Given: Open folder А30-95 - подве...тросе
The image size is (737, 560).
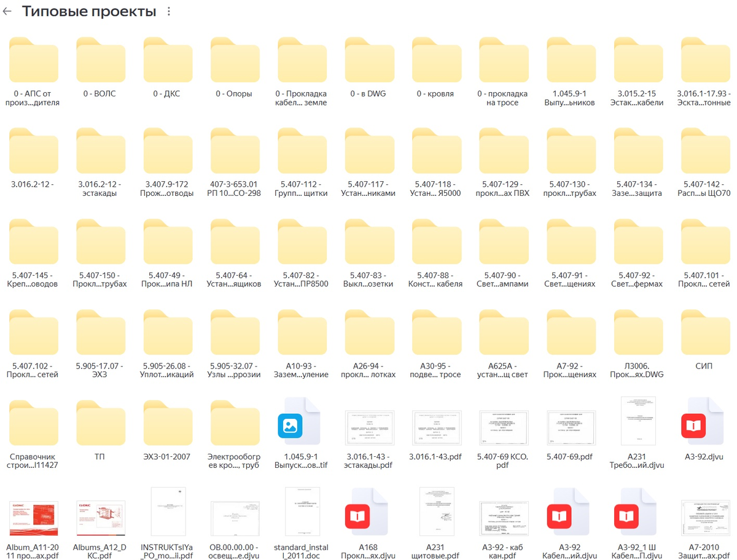Looking at the screenshot, I should coord(437,333).
